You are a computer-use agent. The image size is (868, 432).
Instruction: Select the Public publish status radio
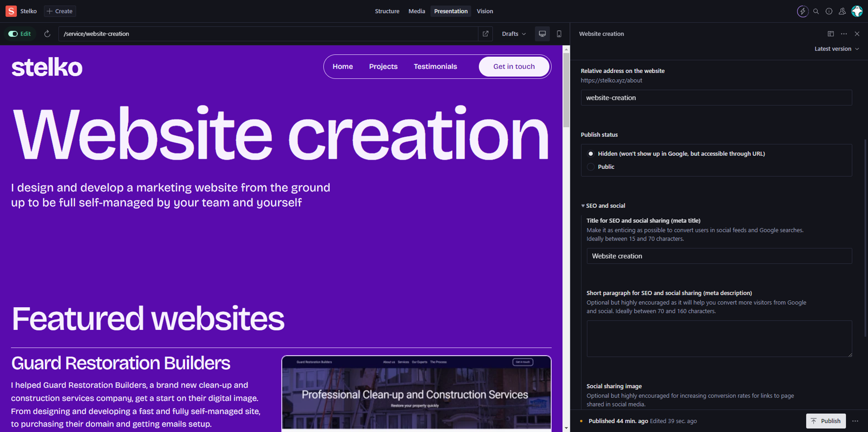pos(591,167)
